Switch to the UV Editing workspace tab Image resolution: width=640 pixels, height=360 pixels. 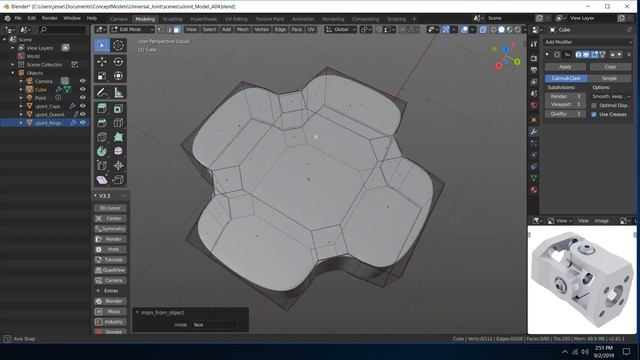tap(236, 19)
